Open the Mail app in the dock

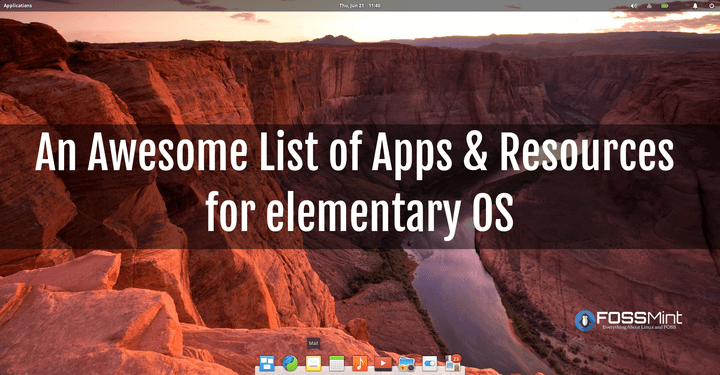pyautogui.click(x=313, y=364)
